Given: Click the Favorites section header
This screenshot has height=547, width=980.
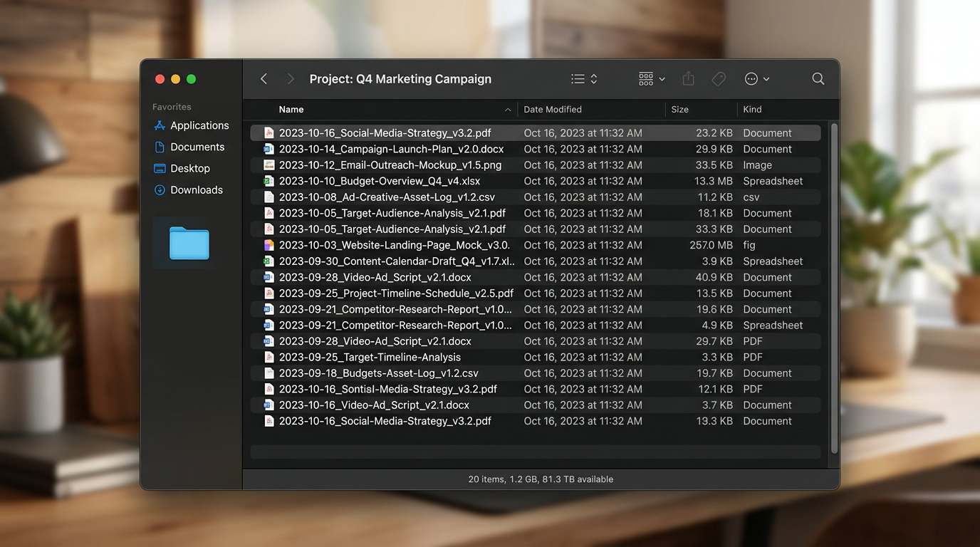Looking at the screenshot, I should coord(171,106).
